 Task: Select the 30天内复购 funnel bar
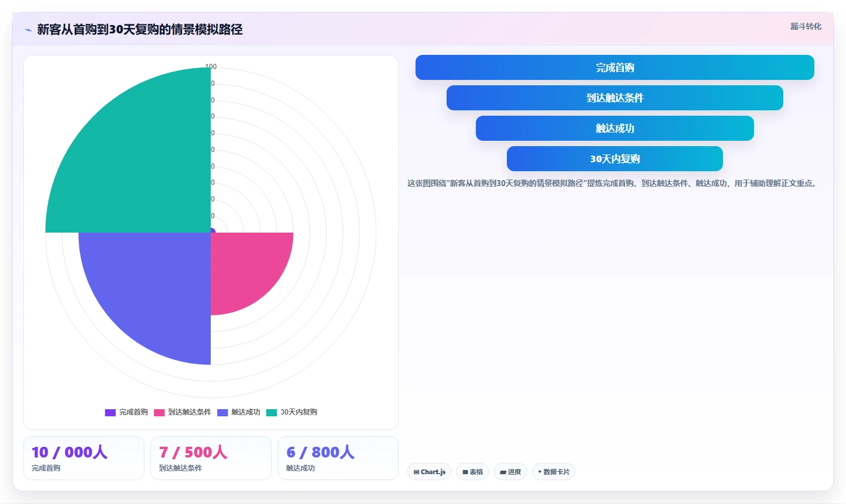tap(615, 159)
